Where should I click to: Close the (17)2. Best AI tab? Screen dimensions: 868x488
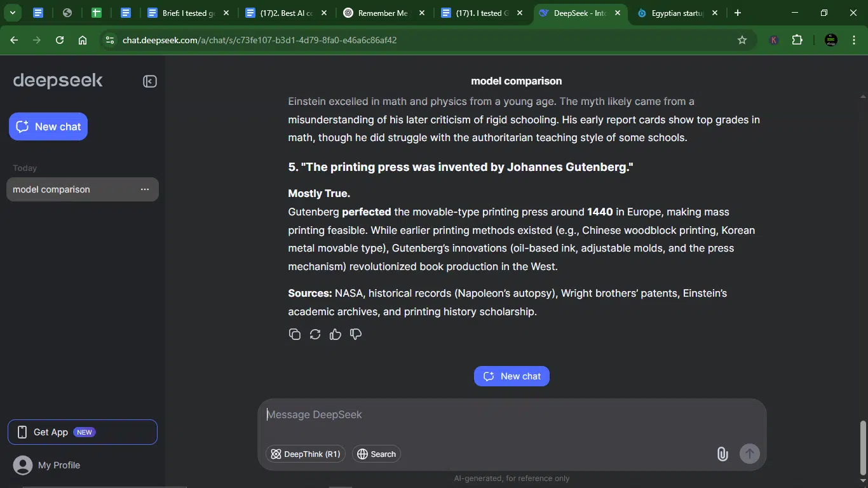(x=324, y=13)
